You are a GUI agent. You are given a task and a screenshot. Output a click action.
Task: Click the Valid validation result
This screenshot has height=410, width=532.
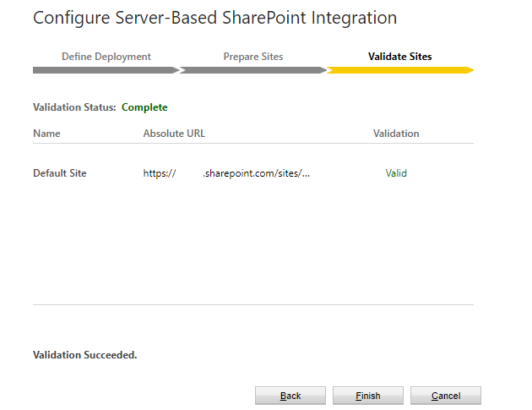pos(396,173)
